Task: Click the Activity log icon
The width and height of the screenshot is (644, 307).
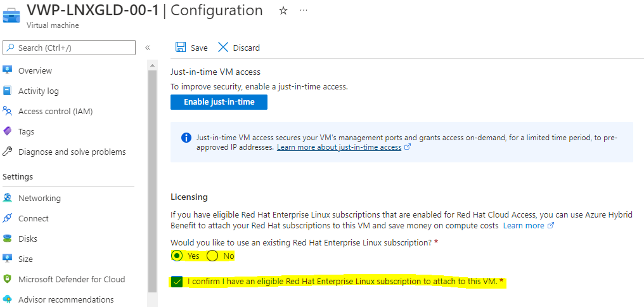Action: [x=8, y=91]
